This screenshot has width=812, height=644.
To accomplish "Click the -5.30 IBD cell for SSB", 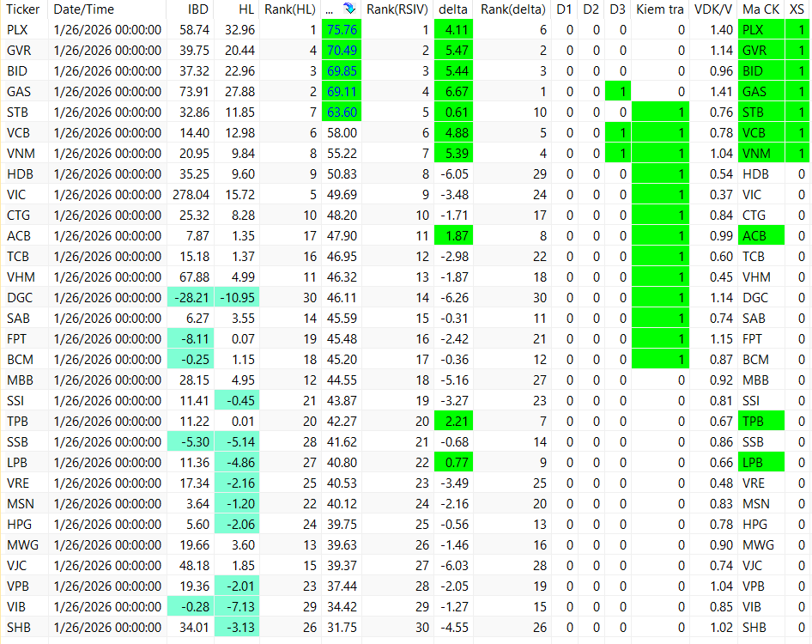I will 190,442.
